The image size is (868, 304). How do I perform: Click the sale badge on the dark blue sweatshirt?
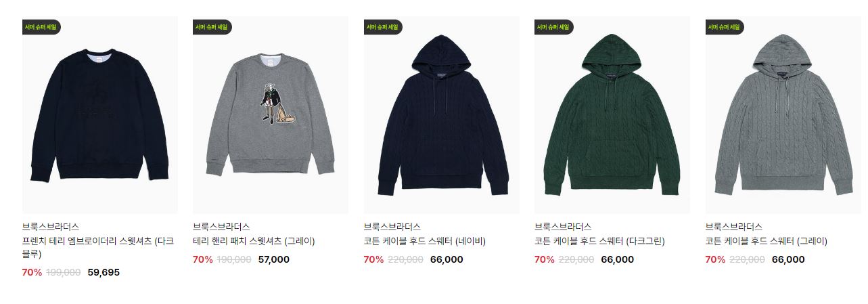tap(42, 27)
